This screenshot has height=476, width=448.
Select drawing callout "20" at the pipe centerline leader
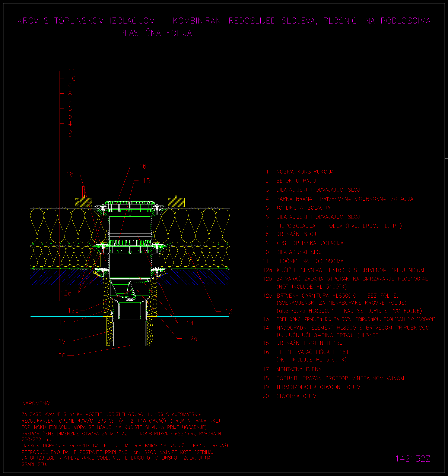click(62, 356)
